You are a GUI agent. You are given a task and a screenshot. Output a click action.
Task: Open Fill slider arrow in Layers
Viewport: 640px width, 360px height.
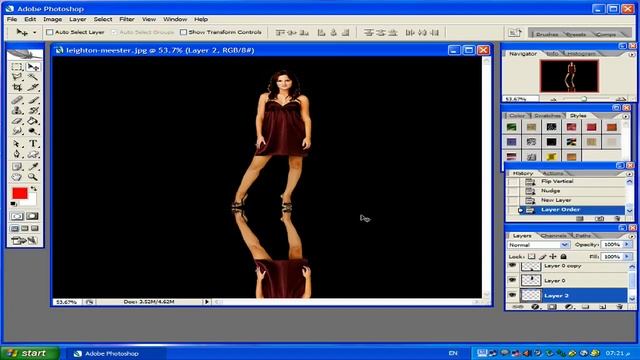(x=627, y=257)
